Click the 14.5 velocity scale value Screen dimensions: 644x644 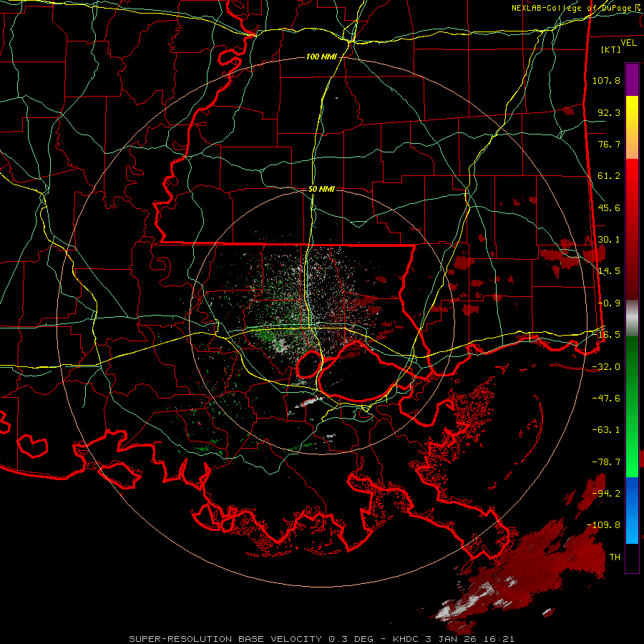(x=609, y=271)
